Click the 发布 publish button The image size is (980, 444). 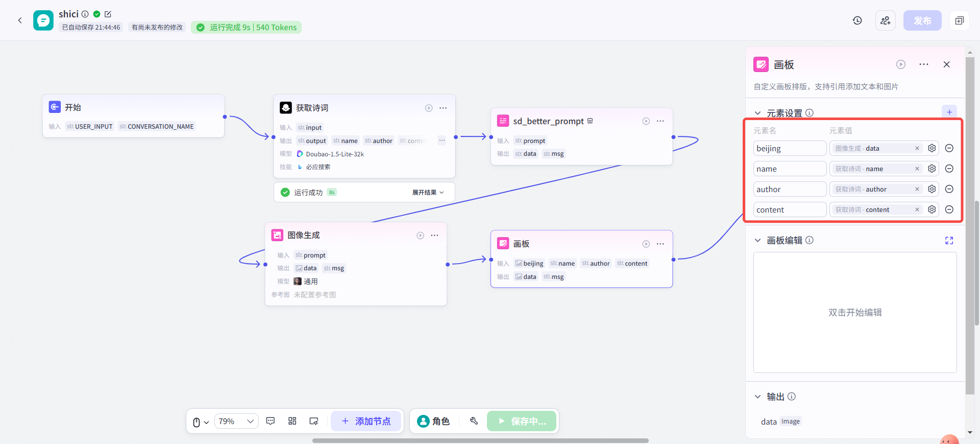(x=922, y=20)
